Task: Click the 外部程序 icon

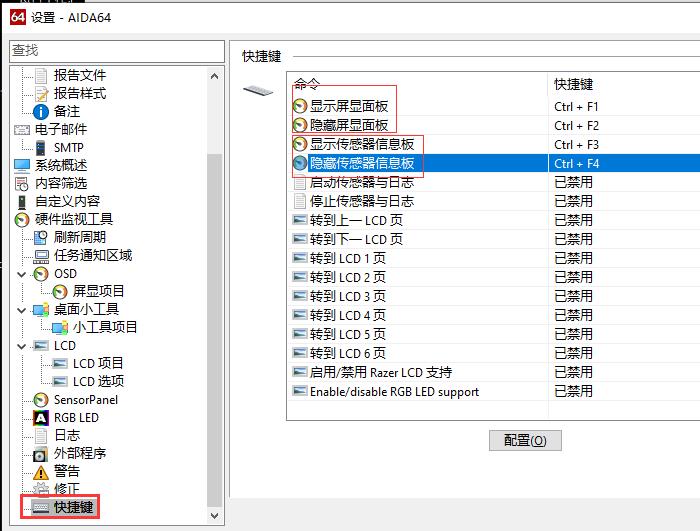Action: point(41,454)
